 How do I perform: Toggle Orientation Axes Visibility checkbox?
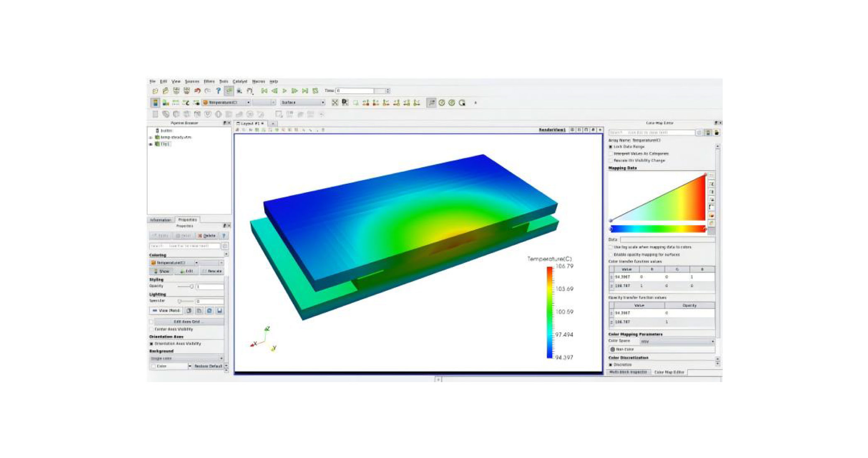click(151, 344)
